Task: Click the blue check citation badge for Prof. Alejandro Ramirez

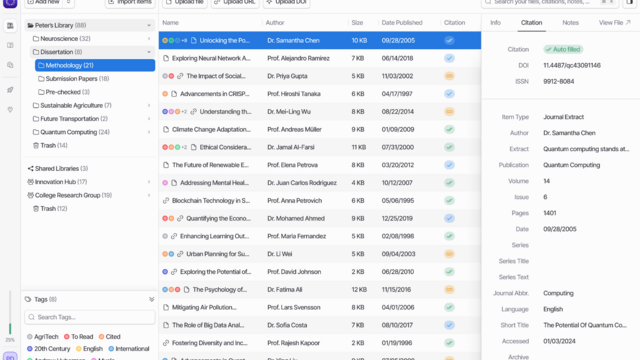Action: (x=449, y=58)
